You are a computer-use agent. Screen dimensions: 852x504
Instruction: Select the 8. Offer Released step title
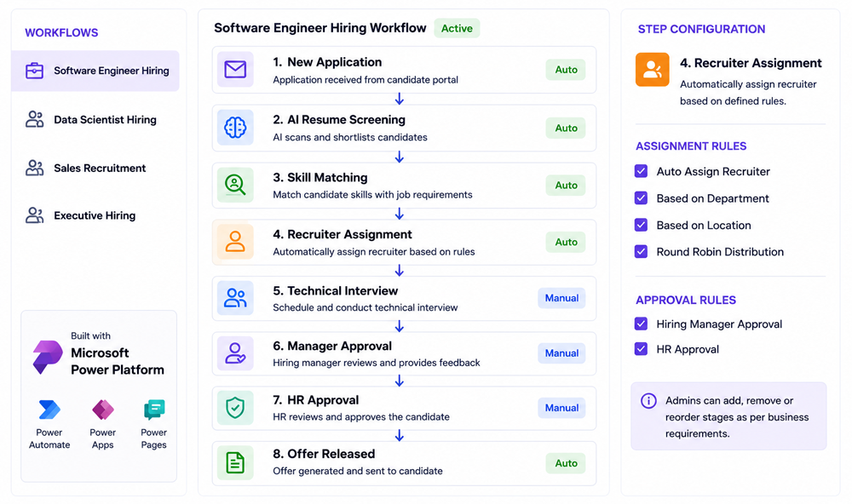(324, 454)
